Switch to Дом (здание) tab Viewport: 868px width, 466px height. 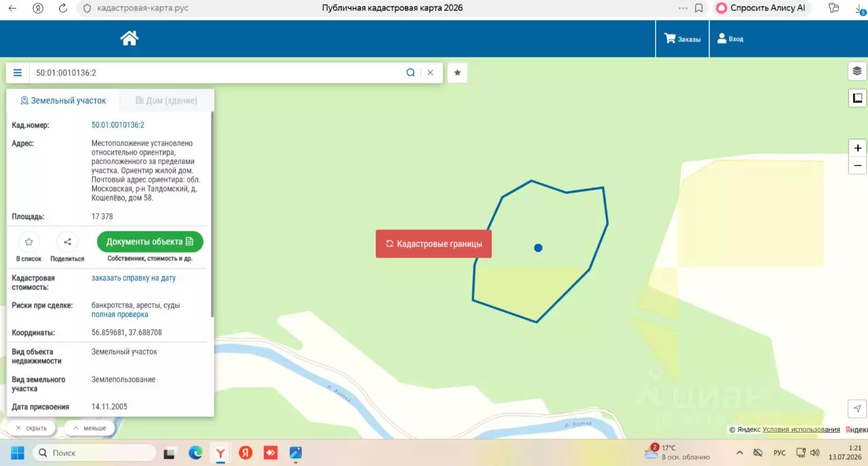click(166, 100)
